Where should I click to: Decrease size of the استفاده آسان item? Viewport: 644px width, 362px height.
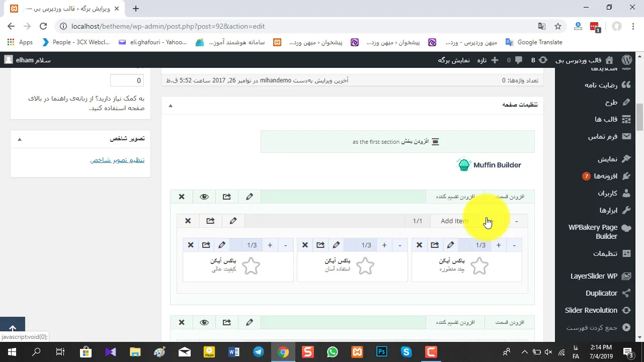pyautogui.click(x=400, y=245)
